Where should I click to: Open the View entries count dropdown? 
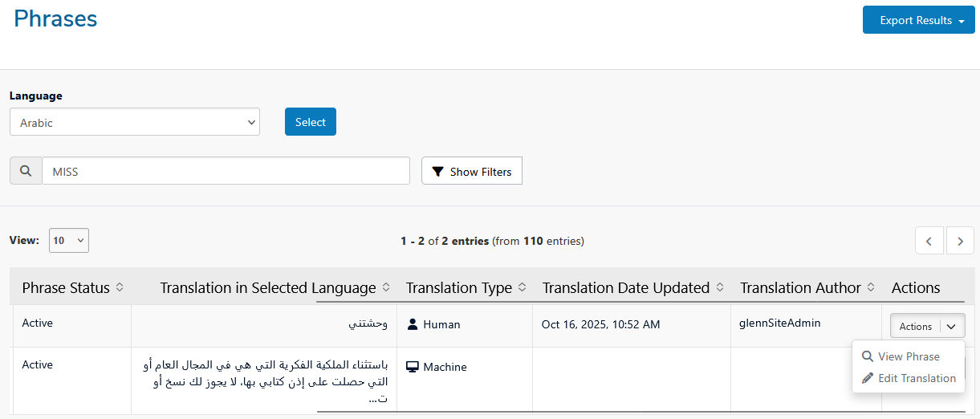tap(69, 241)
